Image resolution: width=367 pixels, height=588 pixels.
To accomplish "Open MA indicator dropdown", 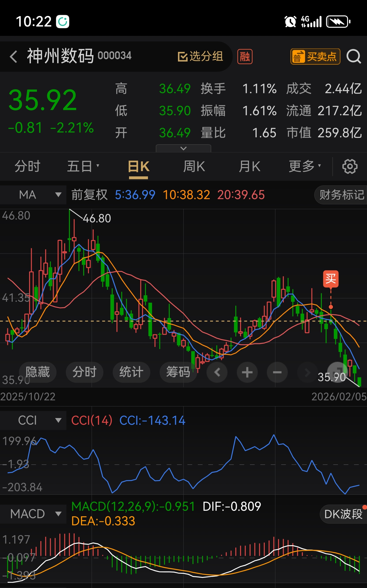I will click(x=33, y=195).
